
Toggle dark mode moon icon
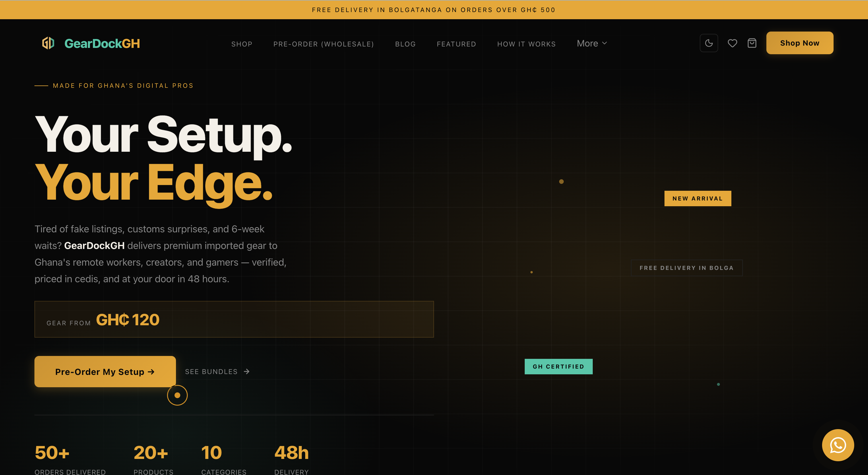(709, 43)
